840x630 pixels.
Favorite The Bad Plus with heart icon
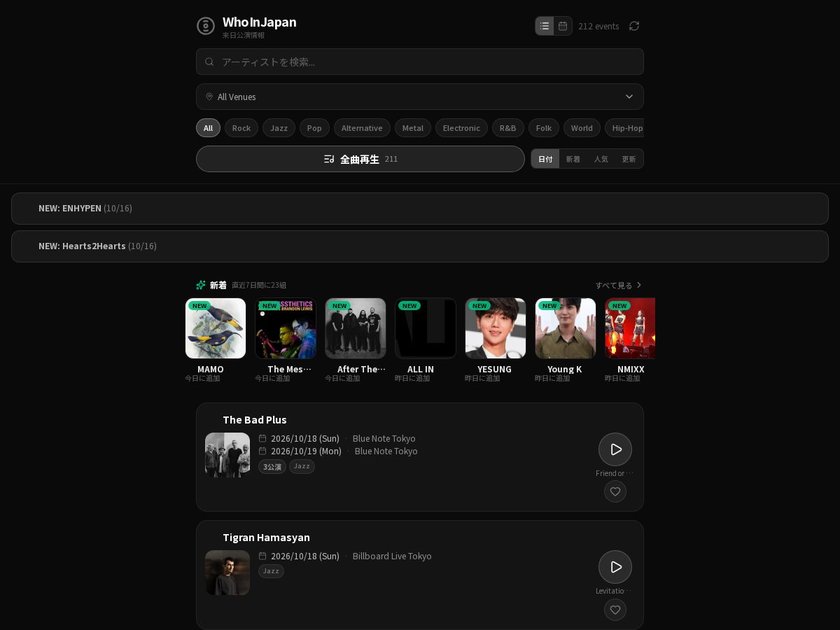pos(615,491)
